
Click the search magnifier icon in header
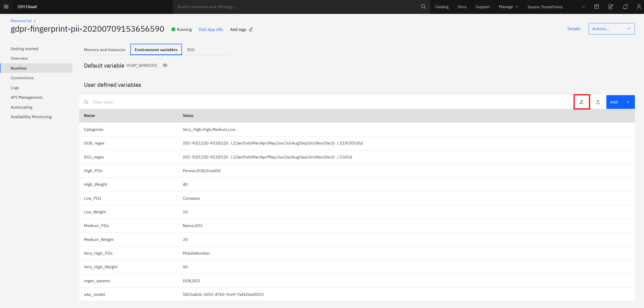tap(423, 7)
